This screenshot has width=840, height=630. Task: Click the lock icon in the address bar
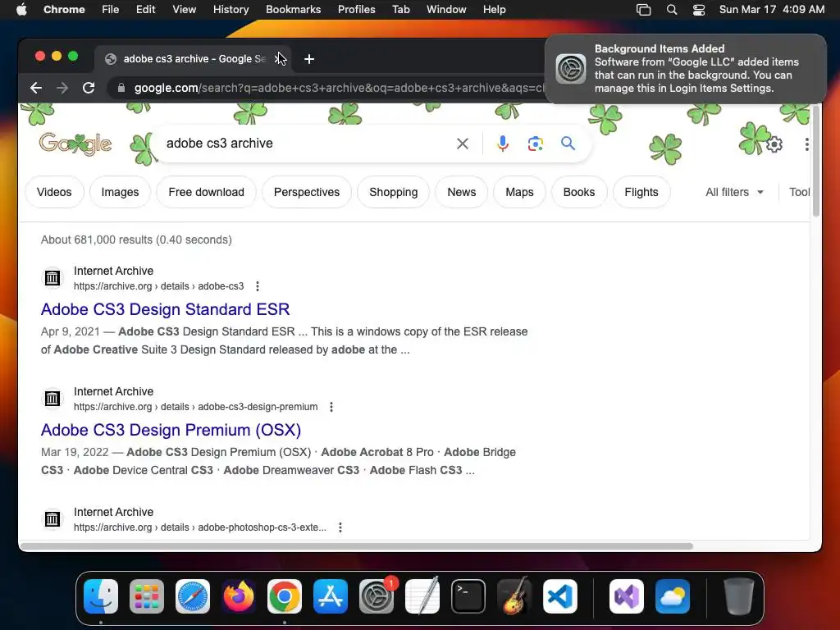(x=121, y=88)
